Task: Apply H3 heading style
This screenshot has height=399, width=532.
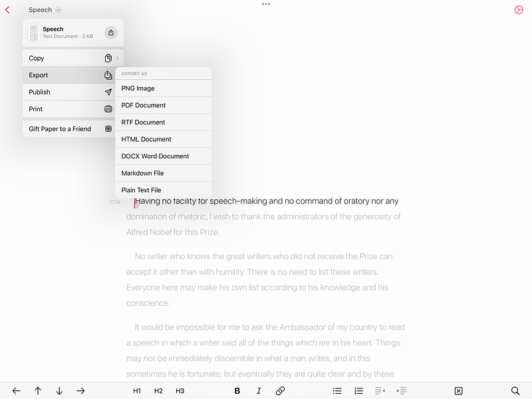Action: [x=180, y=391]
